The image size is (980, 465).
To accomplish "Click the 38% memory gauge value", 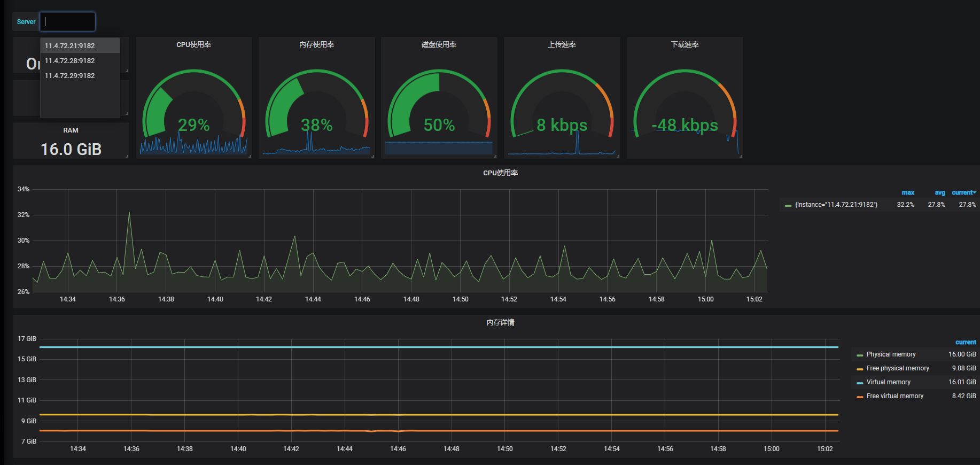I will [317, 125].
